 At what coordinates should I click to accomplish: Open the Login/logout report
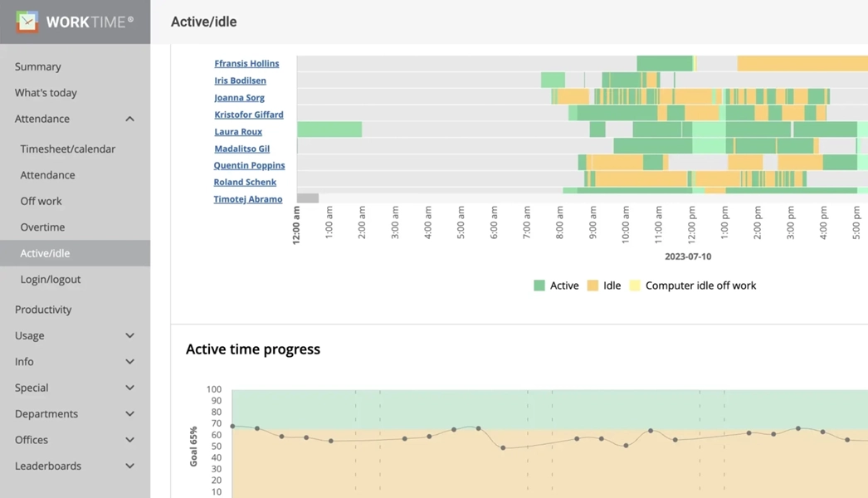tap(51, 280)
